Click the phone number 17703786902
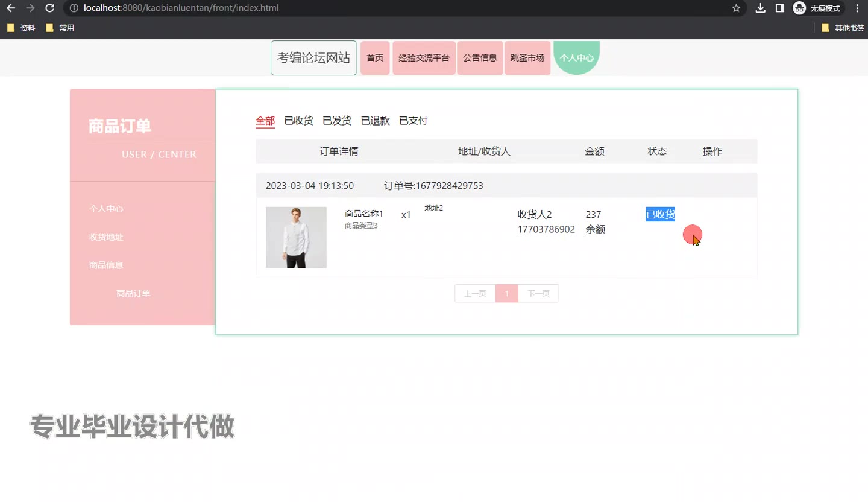868x502 pixels. pyautogui.click(x=546, y=229)
